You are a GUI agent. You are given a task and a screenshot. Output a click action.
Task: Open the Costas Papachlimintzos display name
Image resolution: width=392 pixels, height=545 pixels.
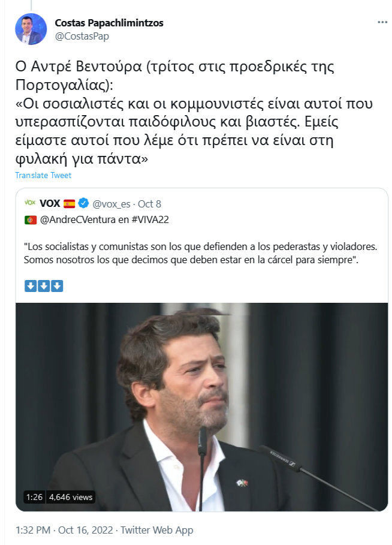tap(109, 23)
